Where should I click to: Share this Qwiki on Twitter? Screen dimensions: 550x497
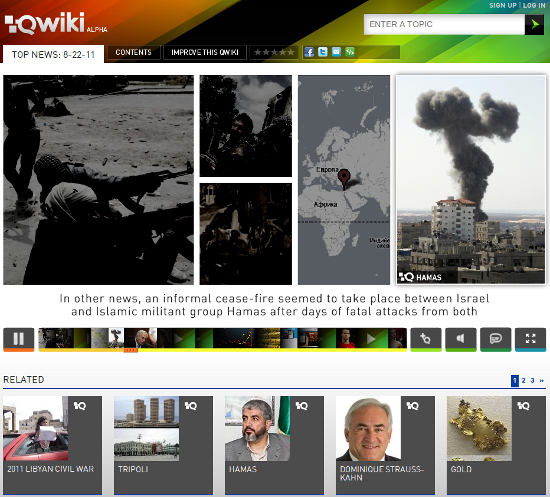(323, 52)
